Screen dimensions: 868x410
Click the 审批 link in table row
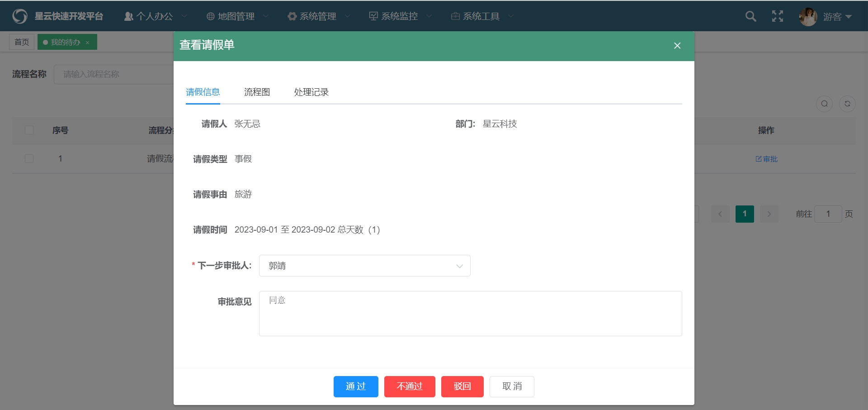click(767, 159)
